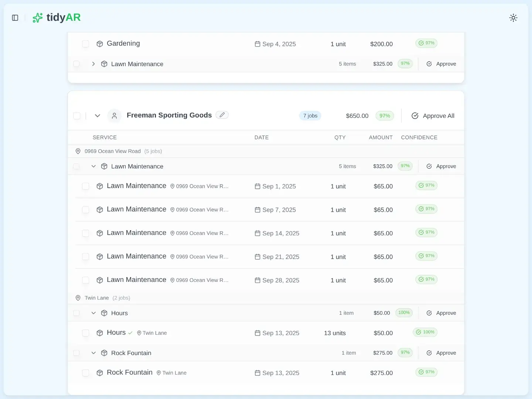Screen dimensions: 532x399
Task: Click the package icon in the Sep 1 Lawn Maintenance row
Action: (100, 186)
